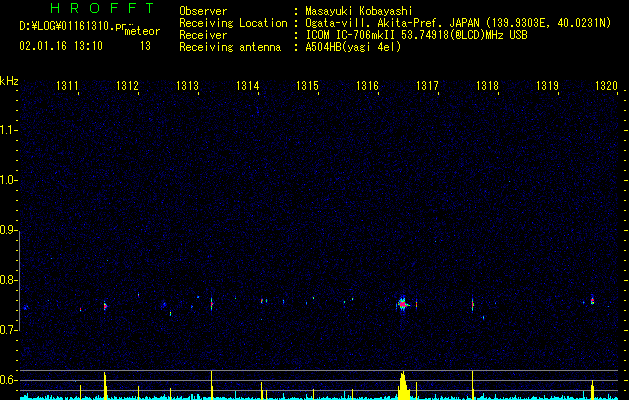Viewport: 629px width, 400px height.
Task: Click the Observer field label
Action: [x=203, y=11]
